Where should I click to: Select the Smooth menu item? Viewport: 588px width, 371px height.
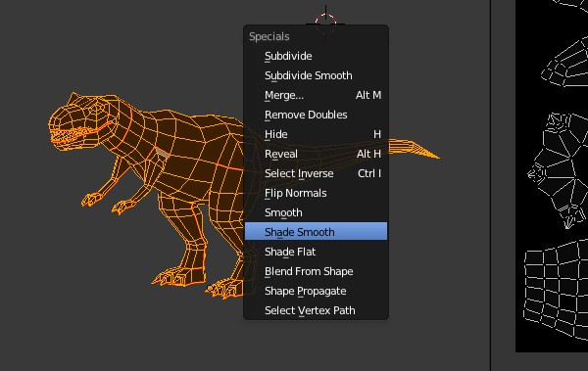(316, 212)
